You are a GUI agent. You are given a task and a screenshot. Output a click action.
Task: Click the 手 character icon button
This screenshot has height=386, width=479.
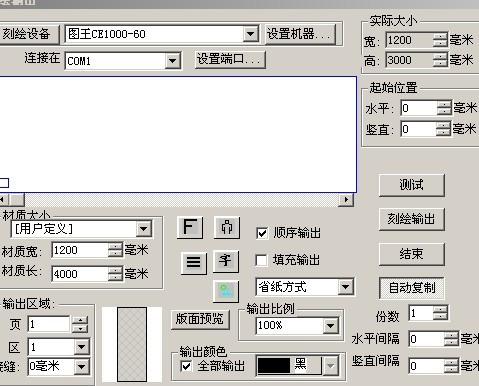click(226, 261)
